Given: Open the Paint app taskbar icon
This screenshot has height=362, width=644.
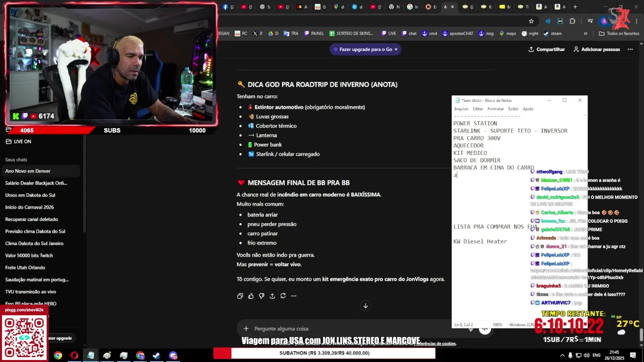Looking at the screenshot, I should [107, 355].
